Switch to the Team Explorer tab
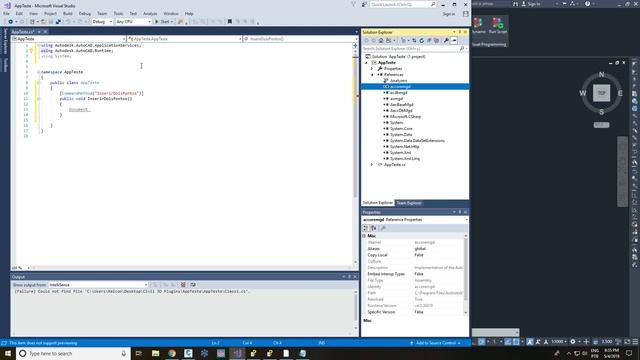This screenshot has height=360, width=640. [409, 203]
